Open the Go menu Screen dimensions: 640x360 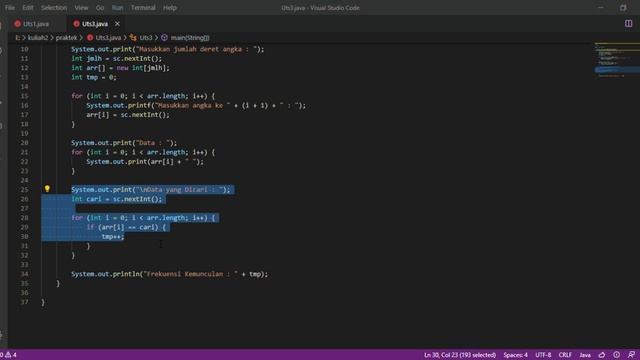coord(100,8)
